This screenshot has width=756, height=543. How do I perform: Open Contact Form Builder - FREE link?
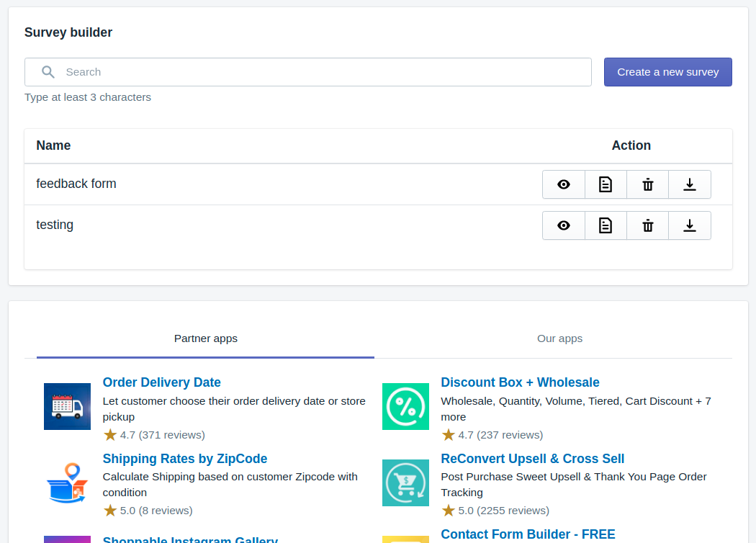point(528,534)
